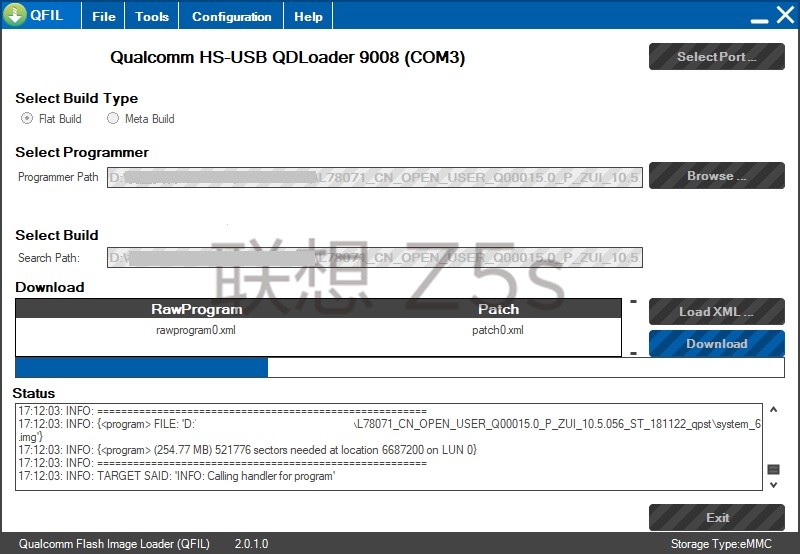Click the Load XML button
800x554 pixels.
(716, 311)
